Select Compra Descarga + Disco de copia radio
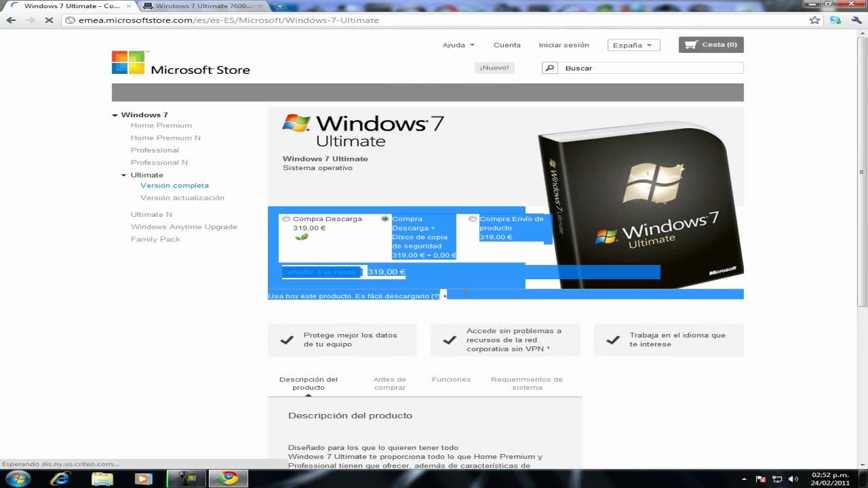Viewport: 868px width, 488px height. click(x=385, y=219)
